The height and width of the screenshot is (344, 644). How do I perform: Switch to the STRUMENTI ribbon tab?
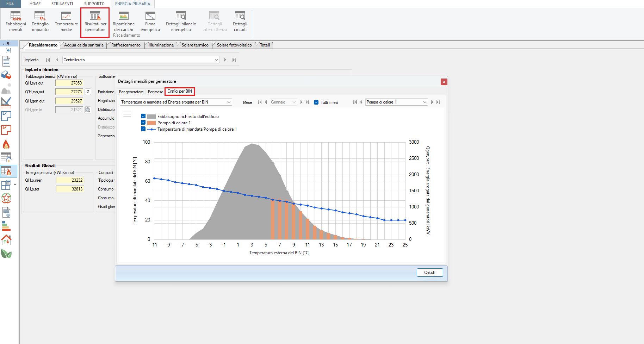pyautogui.click(x=62, y=4)
